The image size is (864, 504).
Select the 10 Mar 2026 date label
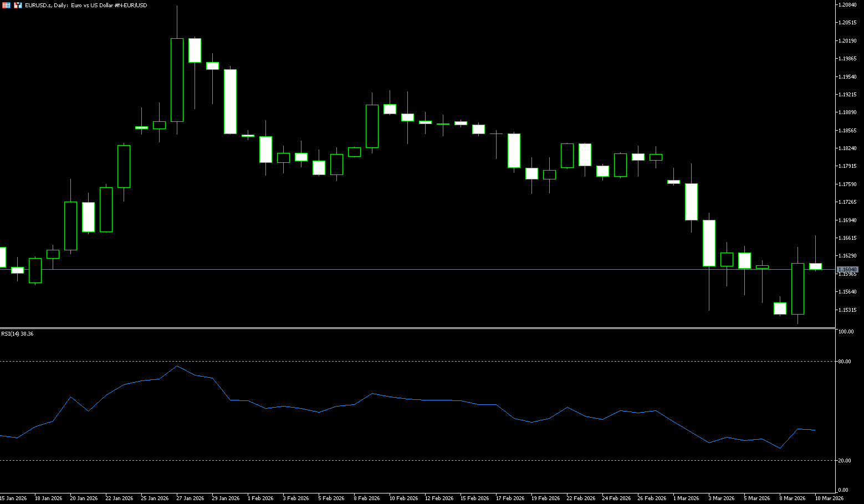tap(829, 498)
